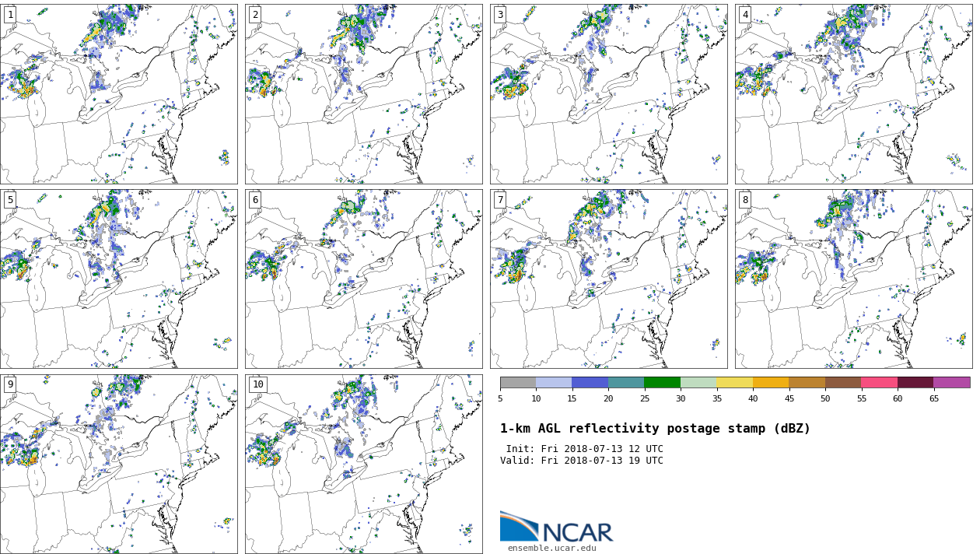Open ensemble member 10 reflectivity map

click(364, 464)
